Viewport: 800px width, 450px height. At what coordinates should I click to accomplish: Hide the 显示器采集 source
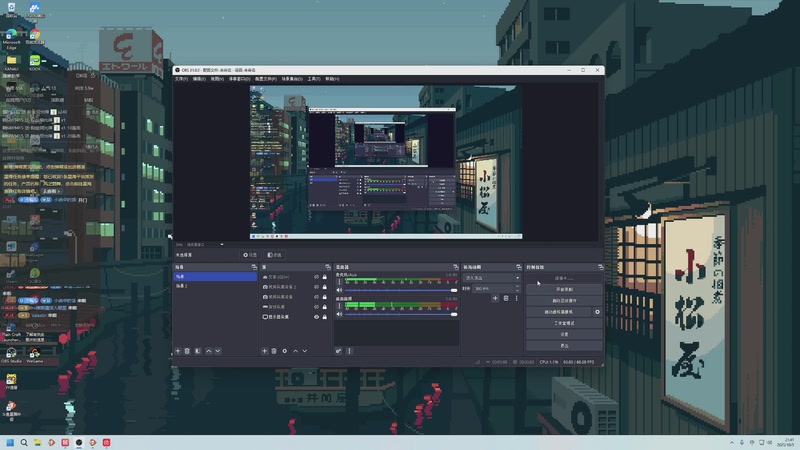(316, 317)
